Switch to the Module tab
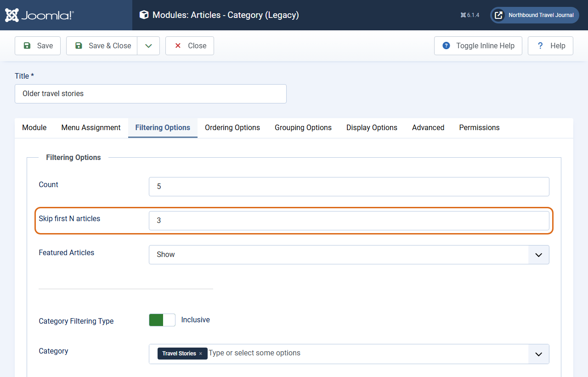The width and height of the screenshot is (588, 377). tap(34, 128)
